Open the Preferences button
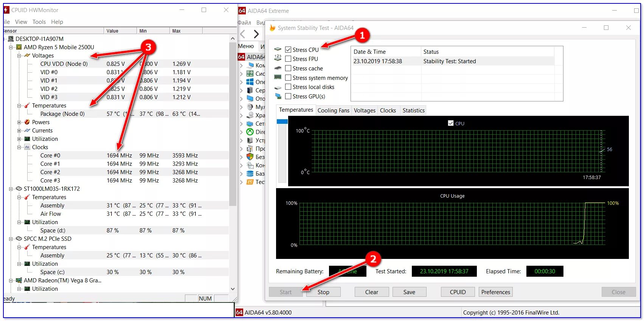 [496, 292]
